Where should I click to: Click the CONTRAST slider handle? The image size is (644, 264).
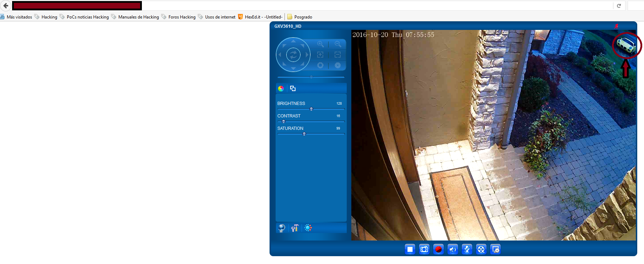[283, 122]
